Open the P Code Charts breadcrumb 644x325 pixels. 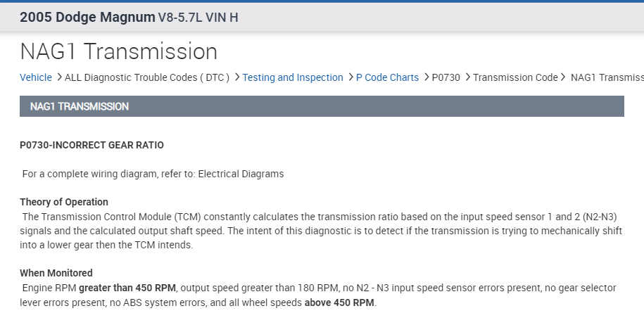387,77
